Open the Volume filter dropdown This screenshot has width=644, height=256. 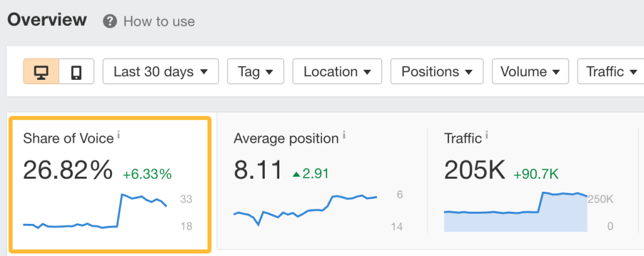click(x=530, y=72)
